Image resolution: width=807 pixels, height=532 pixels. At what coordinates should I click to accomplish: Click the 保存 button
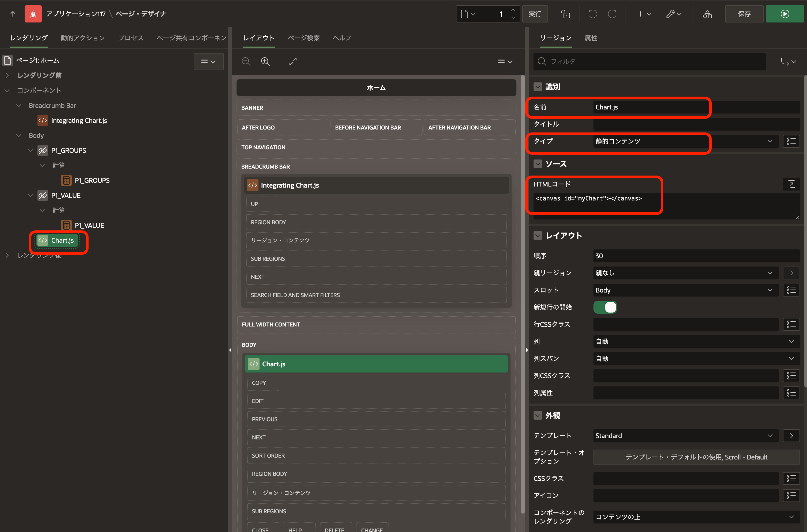pos(744,14)
